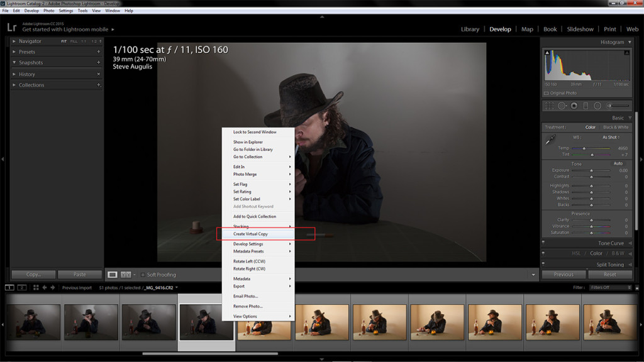Click the Reset button
Viewport: 644px width, 362px height.
coord(610,274)
